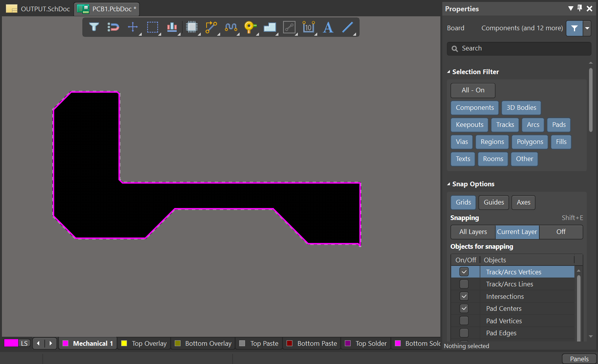The image size is (598, 364).
Task: Switch to Top Paste layer tab
Action: coord(259,343)
